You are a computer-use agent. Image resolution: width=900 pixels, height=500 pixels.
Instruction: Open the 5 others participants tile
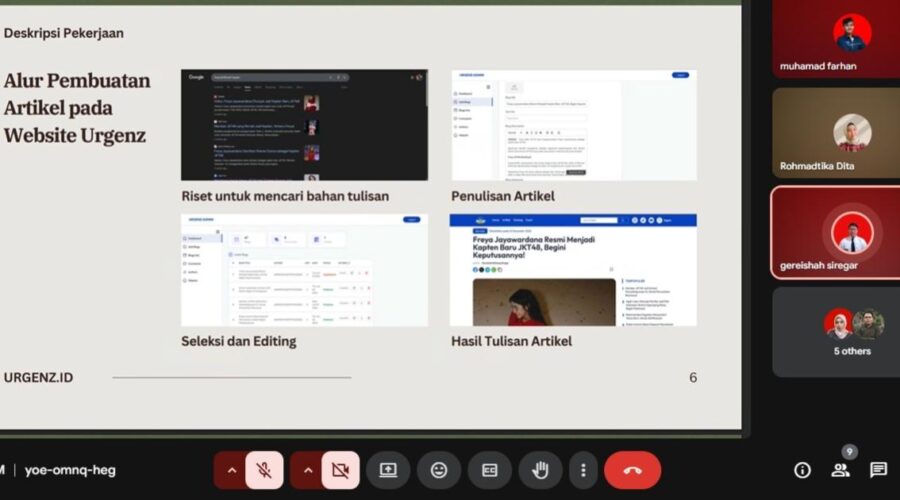[x=836, y=332]
